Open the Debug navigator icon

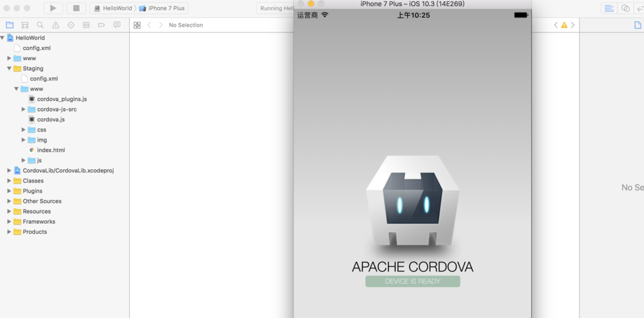pos(87,25)
